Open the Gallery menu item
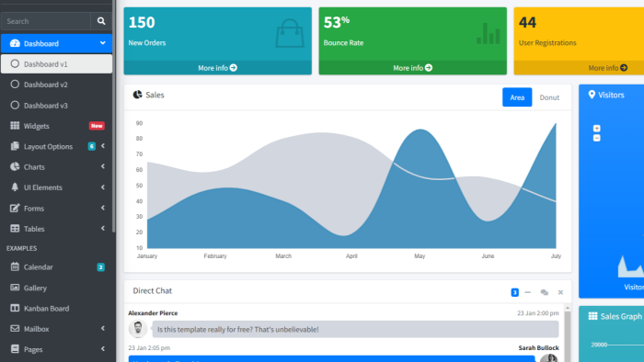644x362 pixels. pos(57,288)
